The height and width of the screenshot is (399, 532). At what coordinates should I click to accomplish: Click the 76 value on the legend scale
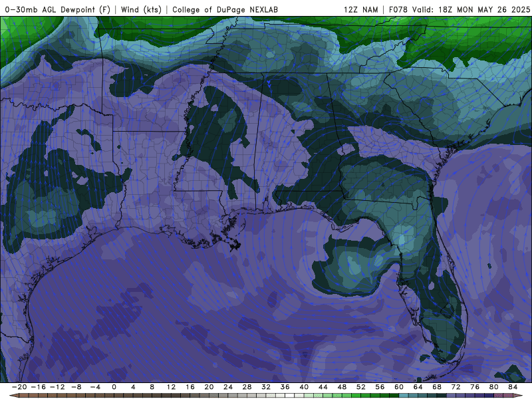[475, 387]
